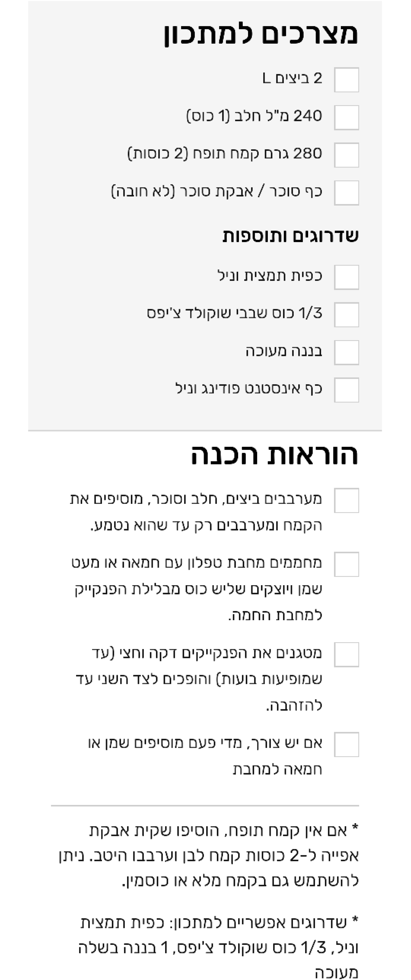Screen dimensions: 411x980
Task: Click the 240 מ"ל חלב label text
Action: coord(254,116)
